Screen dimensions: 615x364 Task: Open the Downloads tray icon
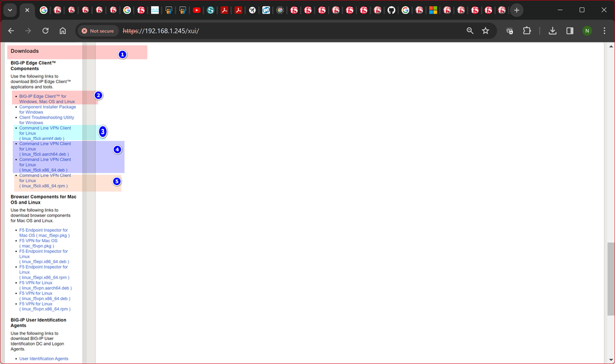pos(552,31)
